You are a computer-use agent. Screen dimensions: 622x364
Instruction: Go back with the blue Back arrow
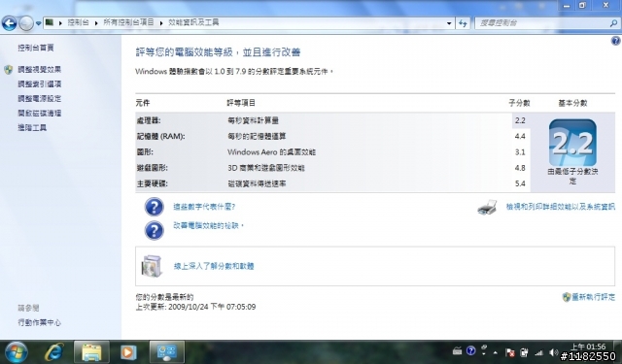point(9,23)
